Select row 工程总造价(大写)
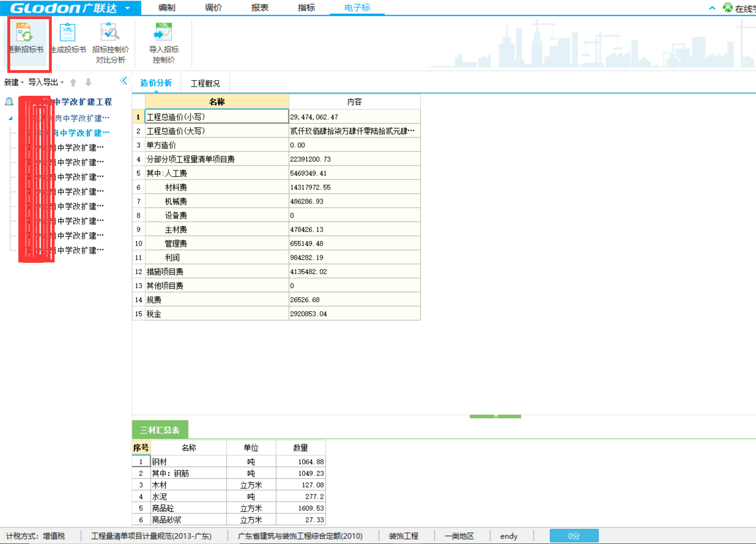The image size is (756, 544). [276, 131]
